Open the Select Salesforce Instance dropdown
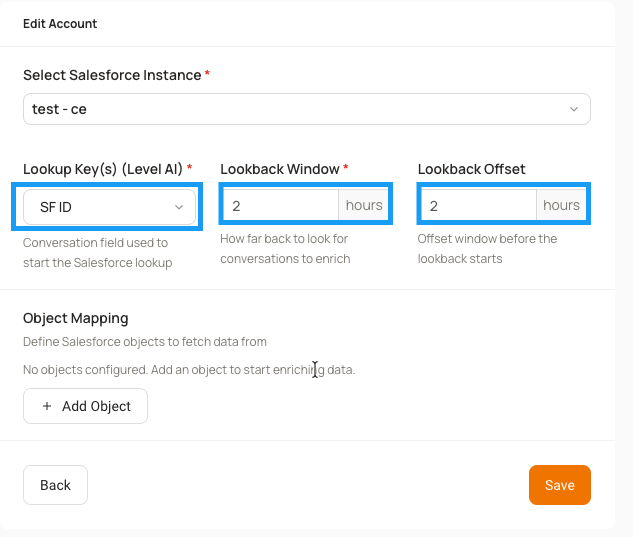 307,109
